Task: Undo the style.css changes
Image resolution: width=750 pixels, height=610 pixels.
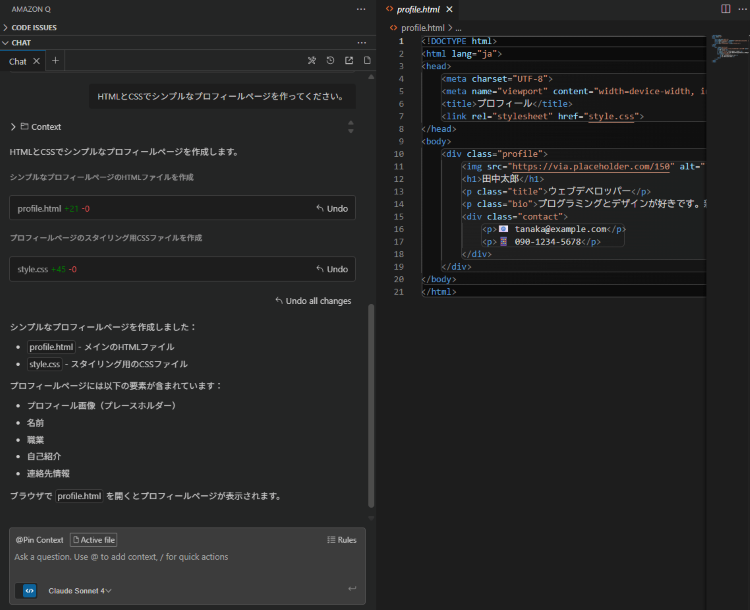Action: (331, 269)
